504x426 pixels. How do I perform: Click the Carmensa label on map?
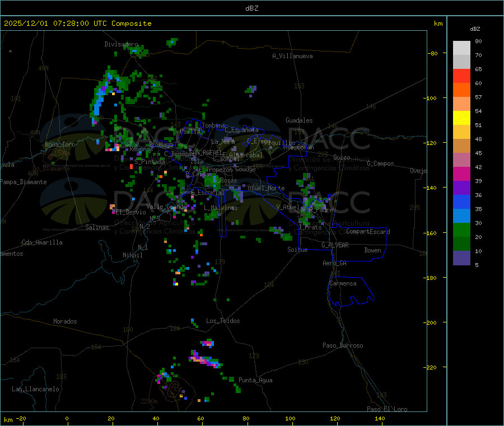pos(343,283)
